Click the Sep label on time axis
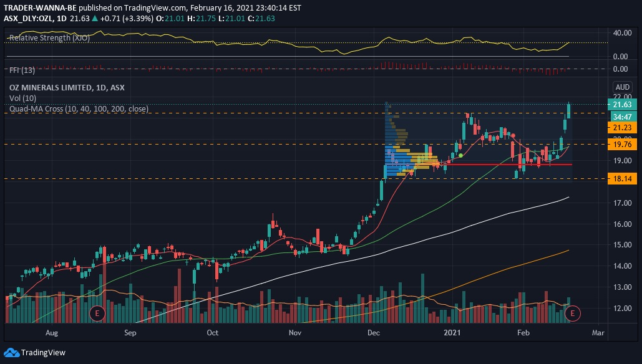This screenshot has width=642, height=364. point(130,332)
